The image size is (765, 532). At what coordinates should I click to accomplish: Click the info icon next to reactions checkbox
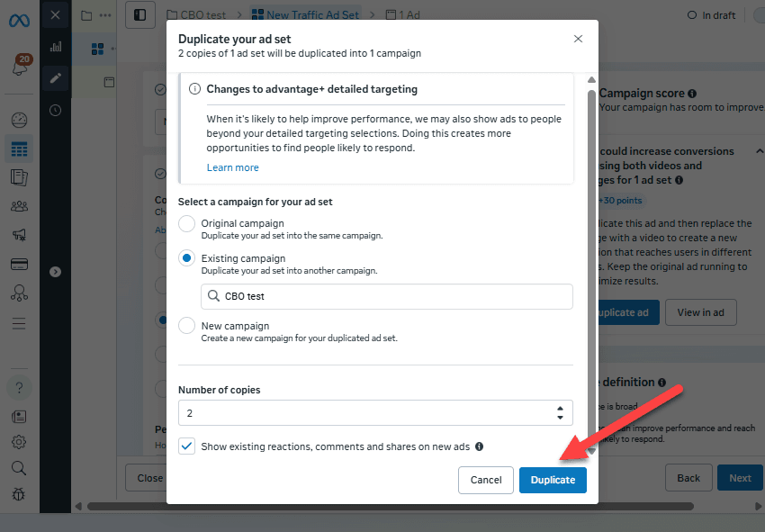tap(479, 446)
